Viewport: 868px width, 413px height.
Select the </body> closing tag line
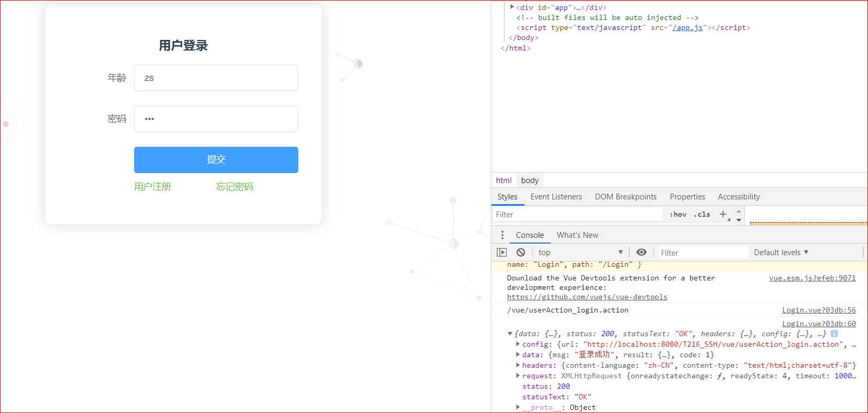coord(523,38)
